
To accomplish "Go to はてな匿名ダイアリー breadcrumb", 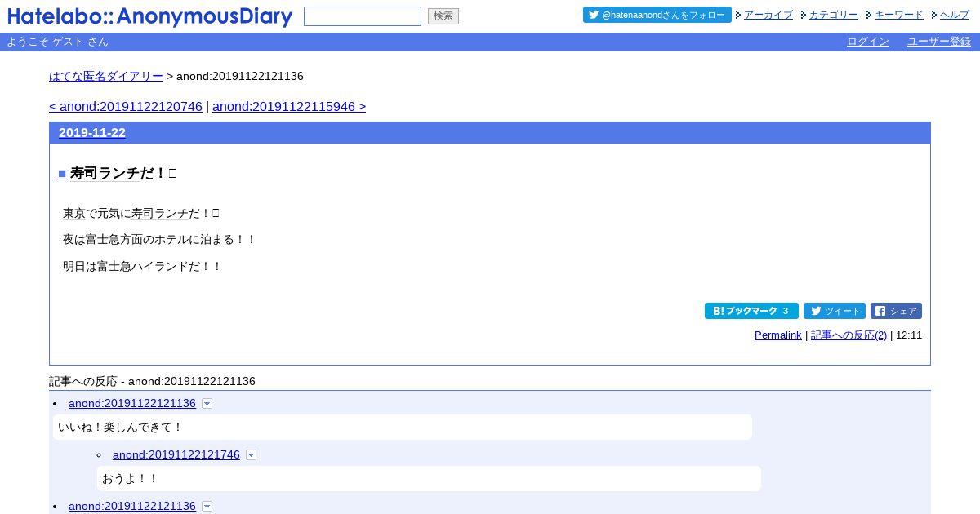I will click(x=106, y=76).
